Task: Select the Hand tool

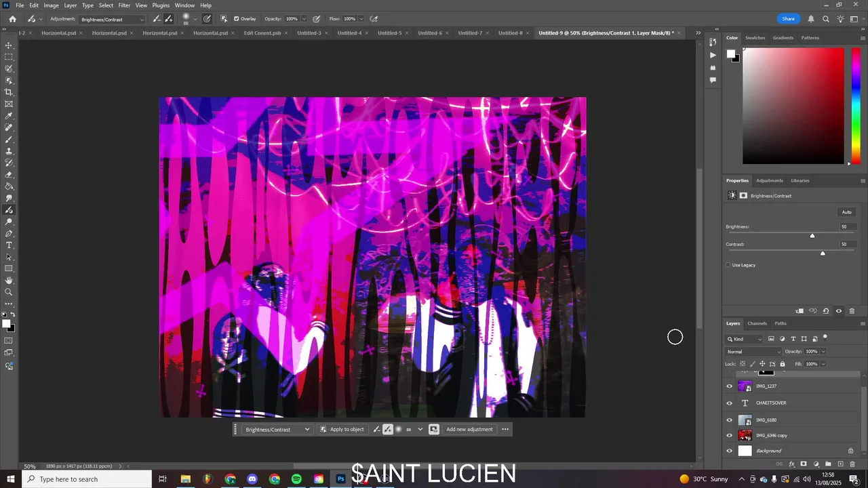Action: coord(9,281)
